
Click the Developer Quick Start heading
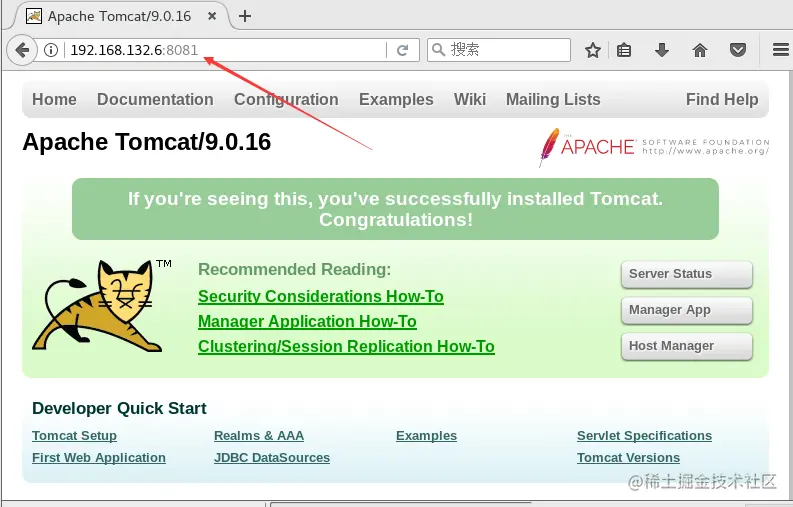coord(119,408)
